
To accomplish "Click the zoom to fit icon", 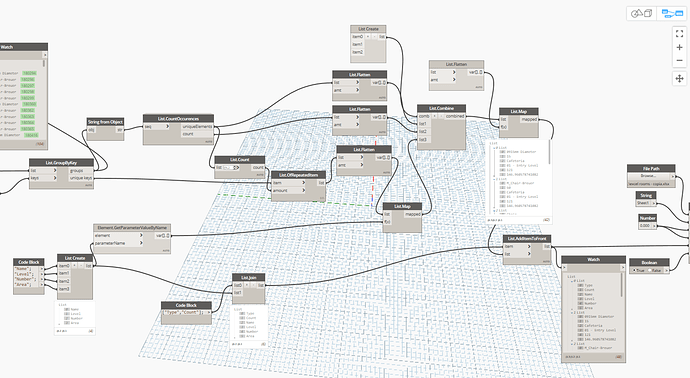I will pos(679,33).
